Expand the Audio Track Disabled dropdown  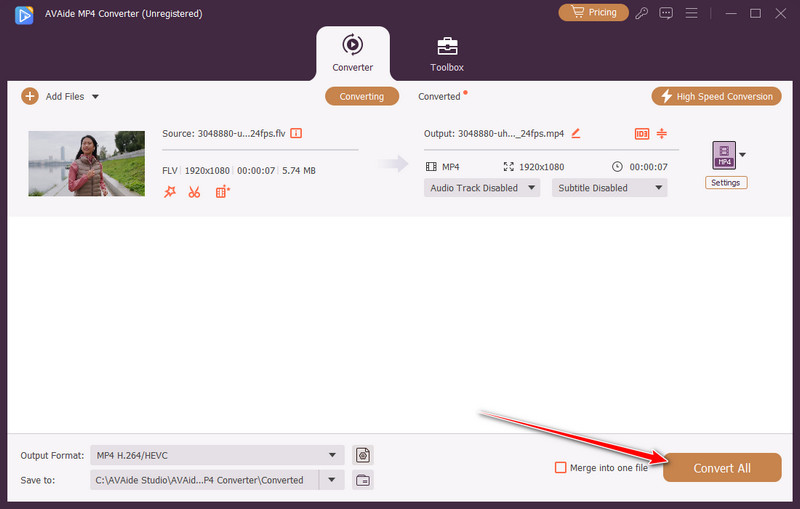481,188
